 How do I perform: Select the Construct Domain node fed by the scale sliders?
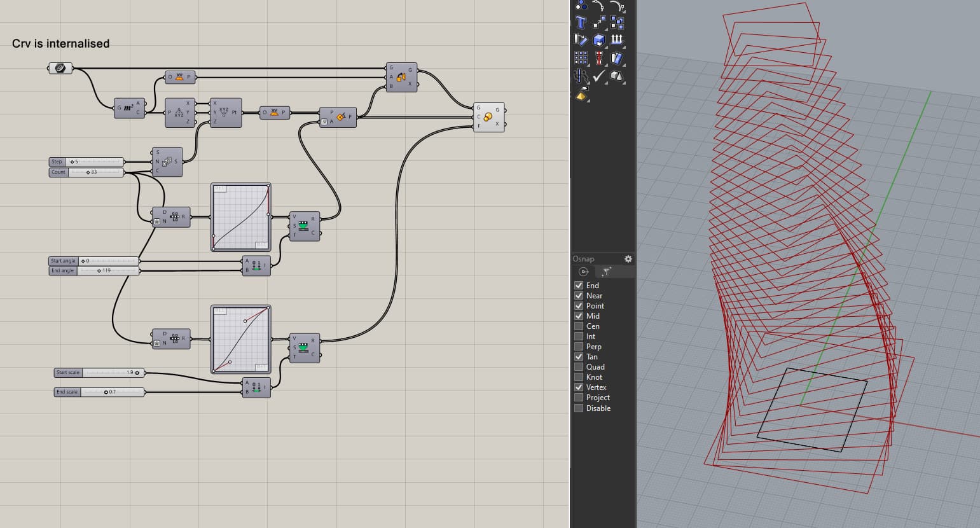[256, 387]
